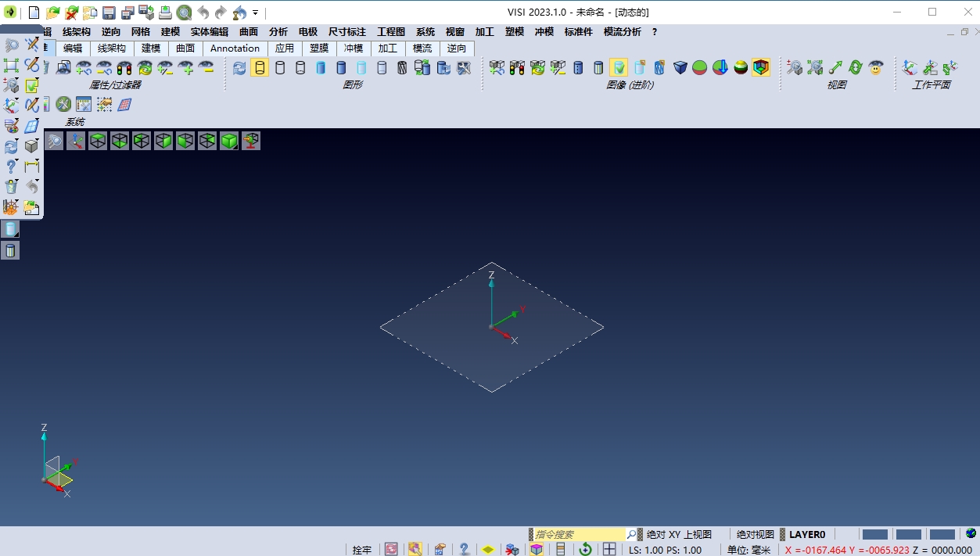Click the question mark help icon in status bar

[464, 550]
